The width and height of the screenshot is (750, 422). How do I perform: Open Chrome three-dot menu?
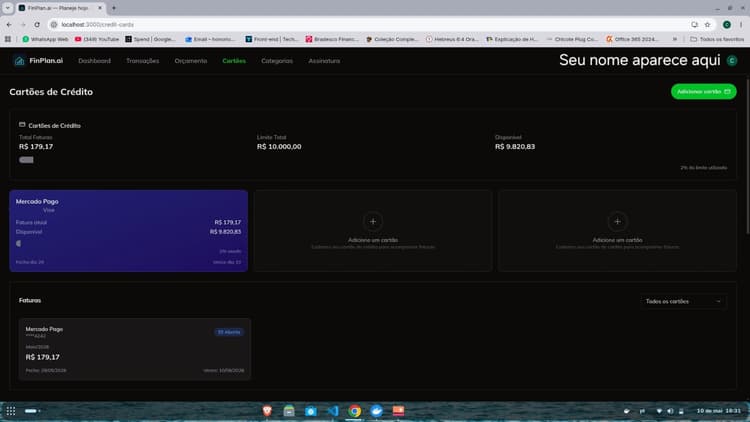click(741, 24)
